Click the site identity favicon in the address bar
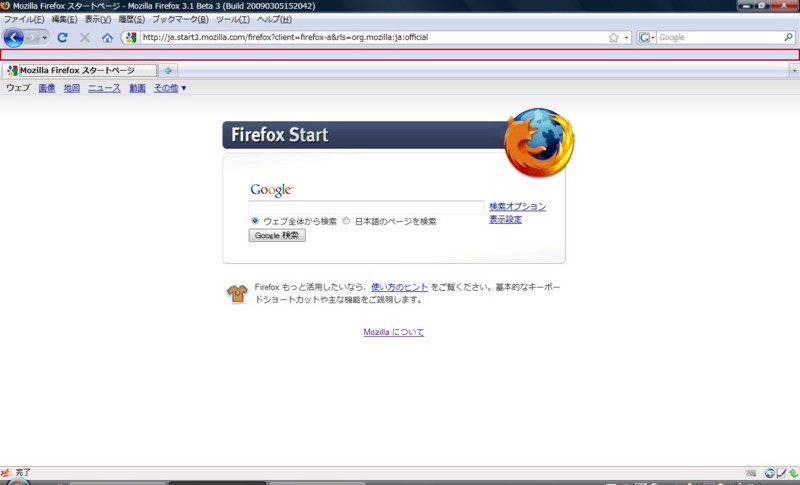 point(131,37)
